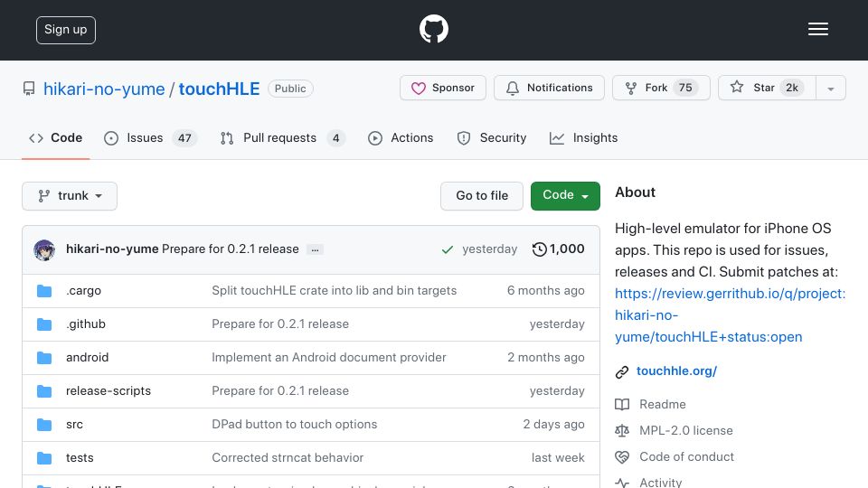This screenshot has height=488, width=868.
Task: Click the green checkmark commit status
Action: click(448, 249)
